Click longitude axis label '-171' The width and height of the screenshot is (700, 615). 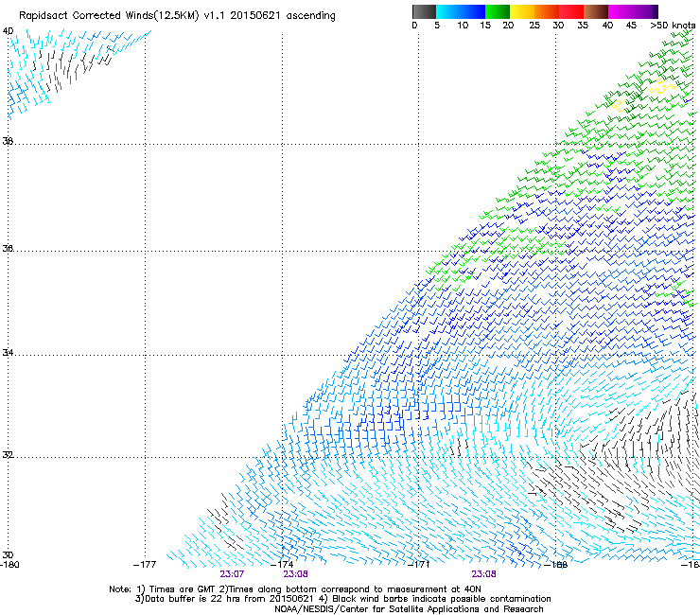pos(419,565)
